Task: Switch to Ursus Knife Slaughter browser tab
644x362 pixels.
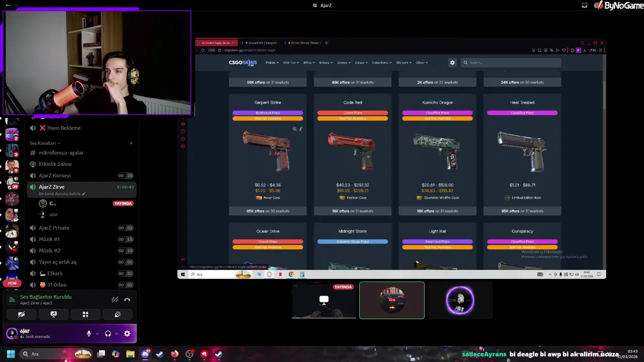Action: tap(261, 43)
